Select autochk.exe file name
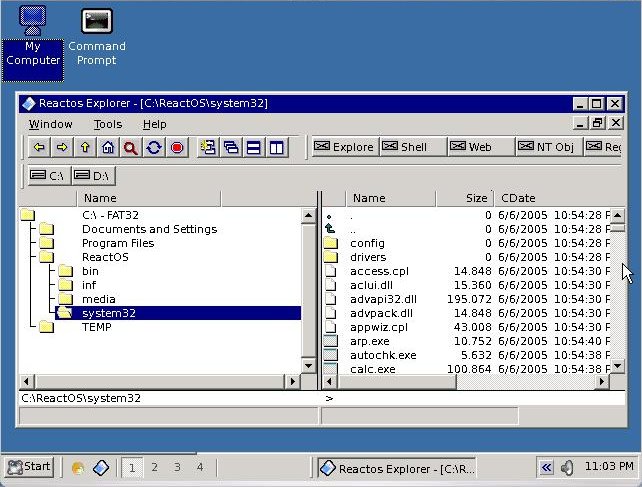Image resolution: width=642 pixels, height=487 pixels. tap(383, 355)
